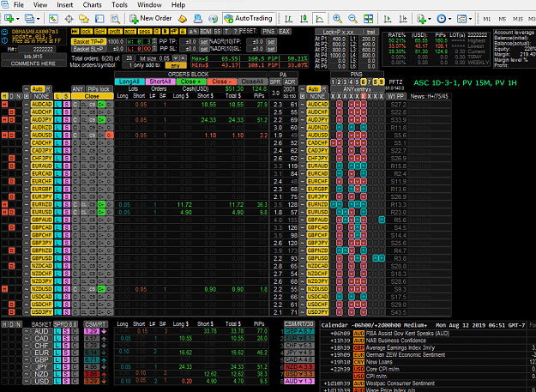Click the EAX reset button
Screen dimensions: 536x392
[285, 32]
